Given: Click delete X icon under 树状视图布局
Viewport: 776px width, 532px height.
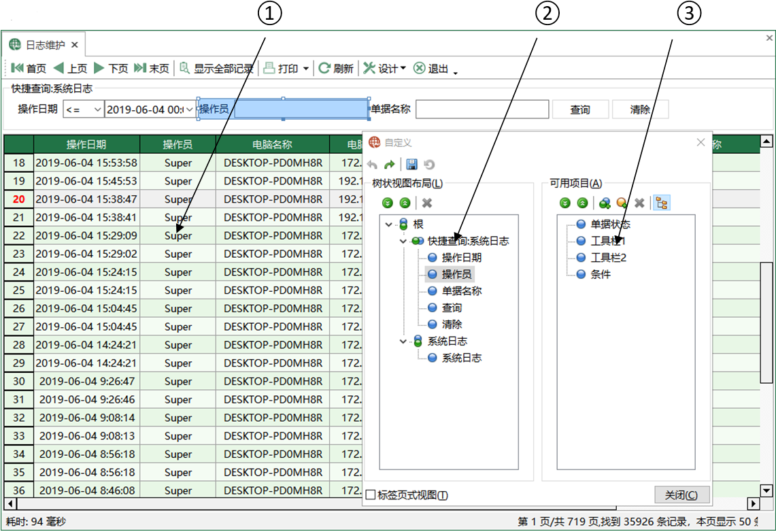Looking at the screenshot, I should click(x=427, y=203).
